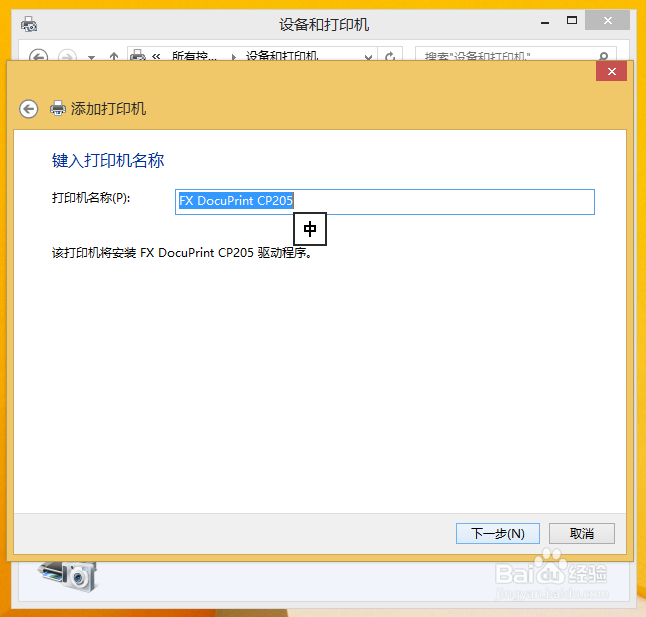Close the Devices and Printers window
The width and height of the screenshot is (646, 617).
(607, 20)
